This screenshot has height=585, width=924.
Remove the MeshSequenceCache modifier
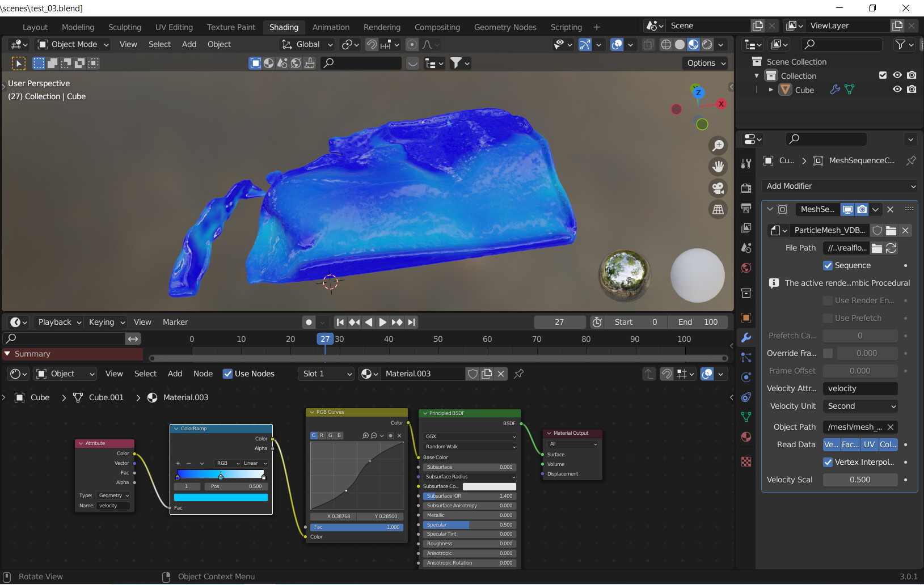tap(890, 209)
